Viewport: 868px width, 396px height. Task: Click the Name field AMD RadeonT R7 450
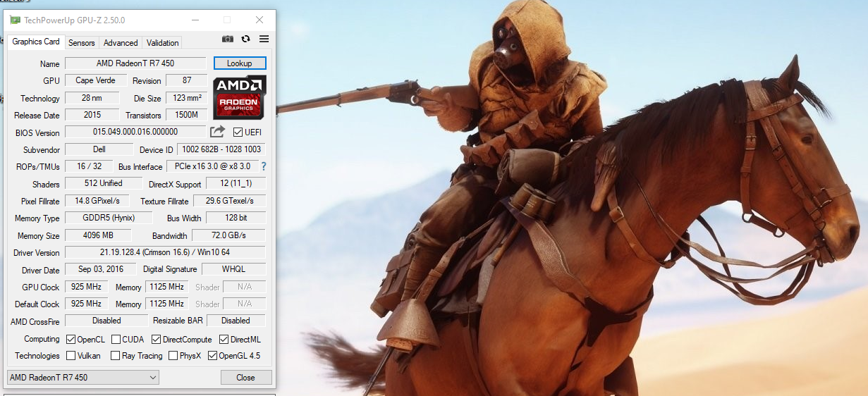click(x=135, y=63)
